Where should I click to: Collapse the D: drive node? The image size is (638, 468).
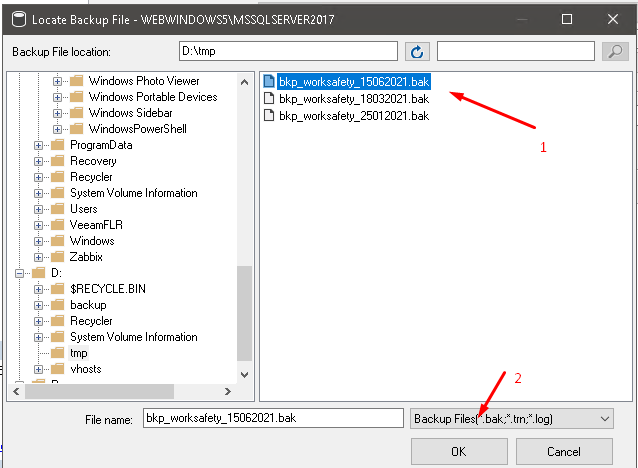21,273
